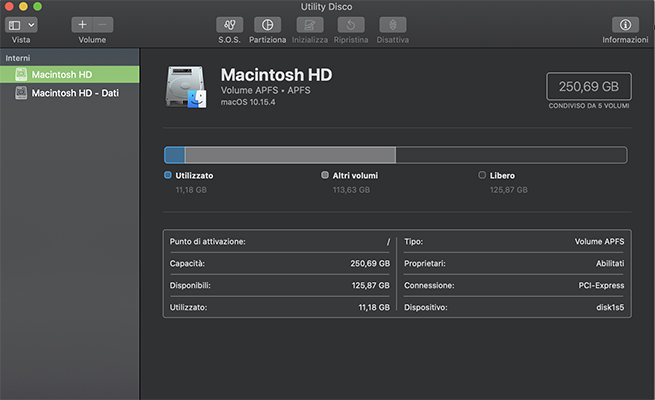
Task: Click the gray Altri volumi legend swatch
Action: (x=325, y=175)
